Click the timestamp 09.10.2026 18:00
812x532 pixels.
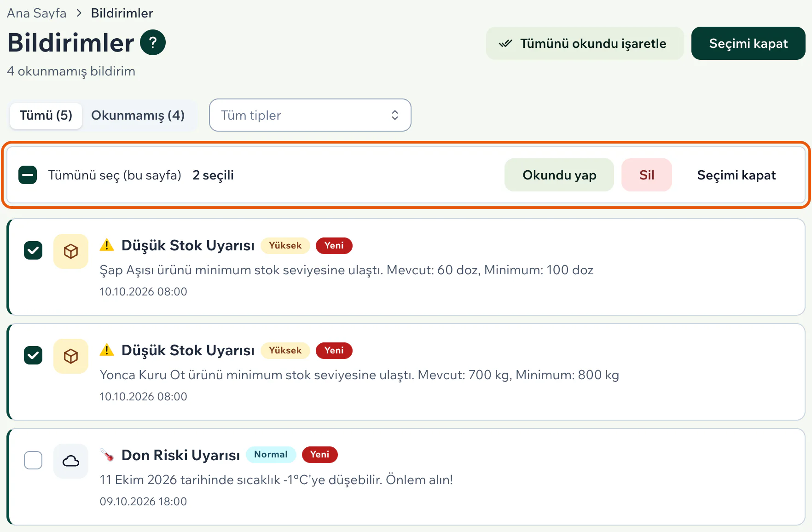pos(144,501)
